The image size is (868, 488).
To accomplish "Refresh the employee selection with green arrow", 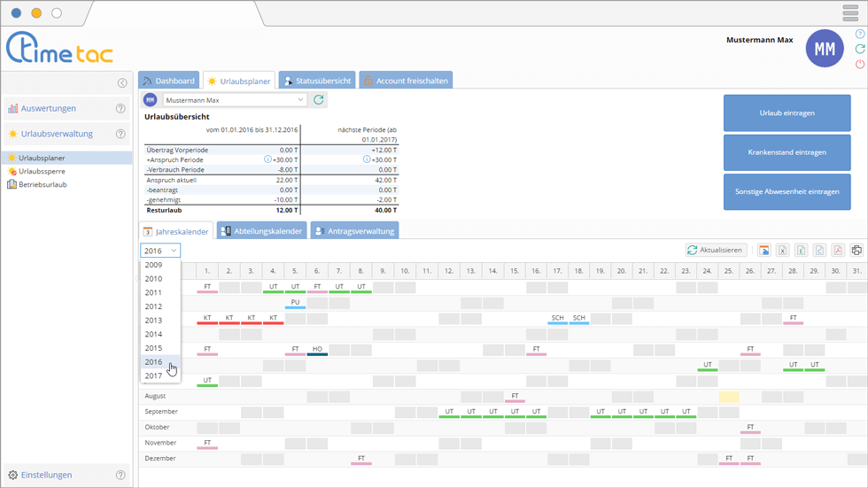I will (319, 100).
